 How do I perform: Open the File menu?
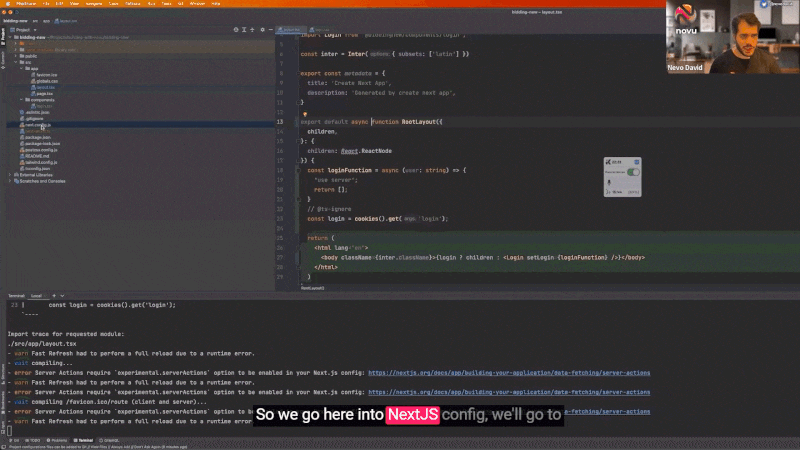point(46,4)
